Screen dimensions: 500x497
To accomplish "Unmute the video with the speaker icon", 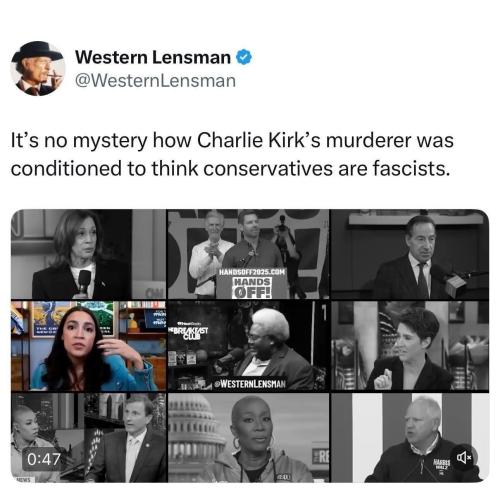I will [464, 458].
